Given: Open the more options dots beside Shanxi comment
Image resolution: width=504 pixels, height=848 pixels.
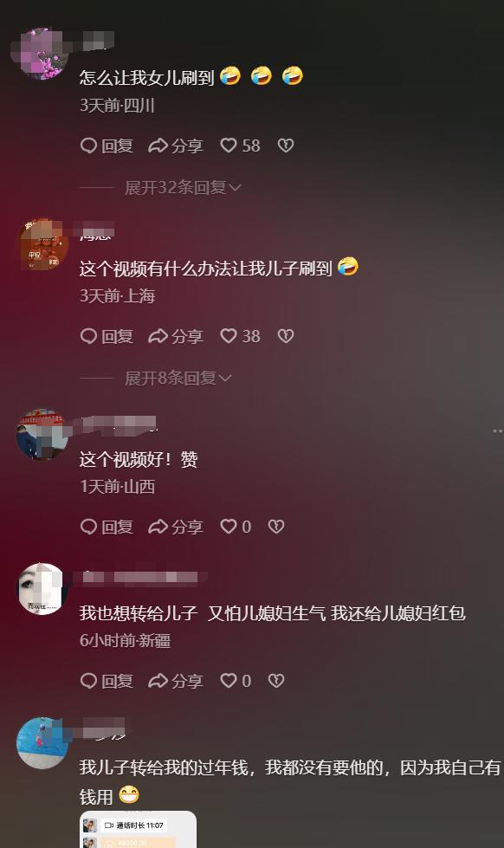Looking at the screenshot, I should (x=498, y=431).
